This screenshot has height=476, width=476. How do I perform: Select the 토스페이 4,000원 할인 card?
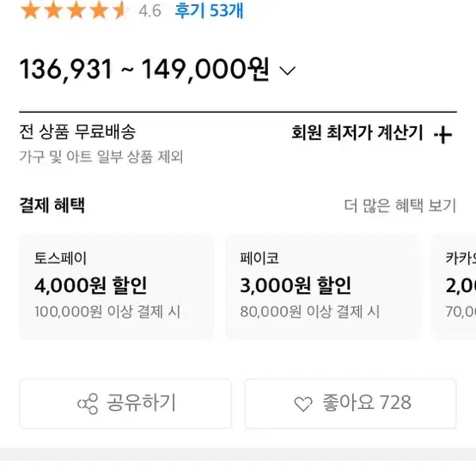pos(117,287)
